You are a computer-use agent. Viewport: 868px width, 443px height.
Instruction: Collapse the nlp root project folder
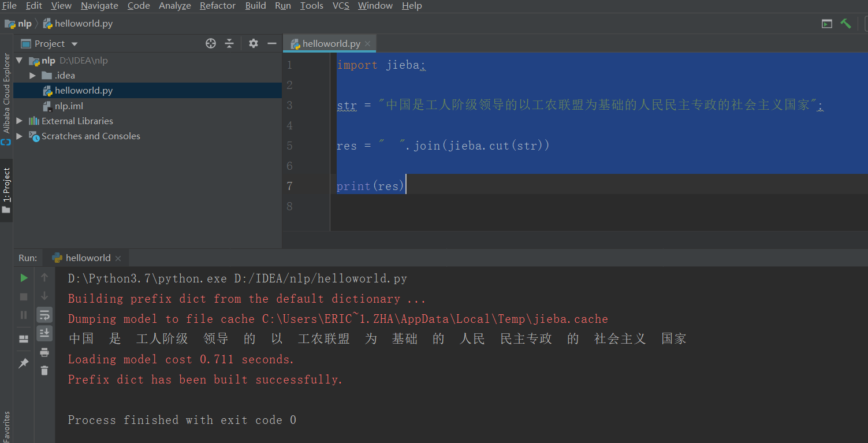[19, 61]
